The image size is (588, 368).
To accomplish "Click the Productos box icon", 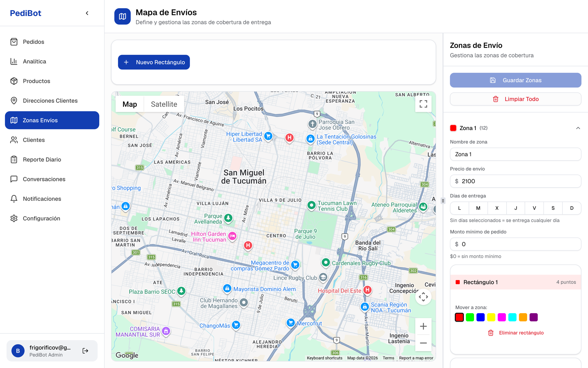I will 14,81.
